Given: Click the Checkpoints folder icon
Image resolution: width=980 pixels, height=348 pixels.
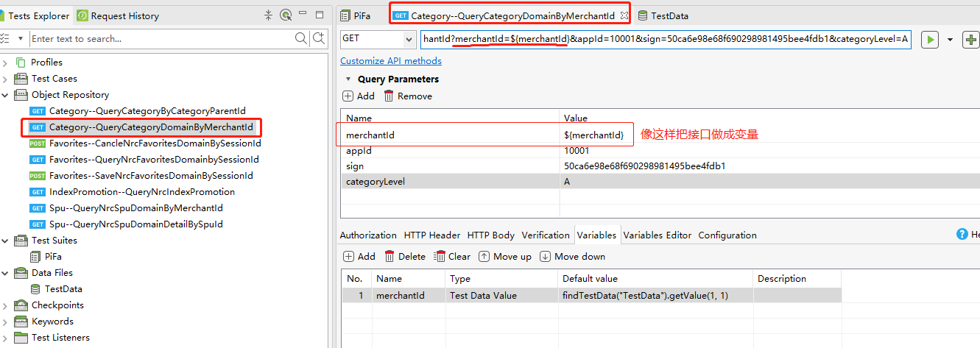Looking at the screenshot, I should tap(21, 305).
